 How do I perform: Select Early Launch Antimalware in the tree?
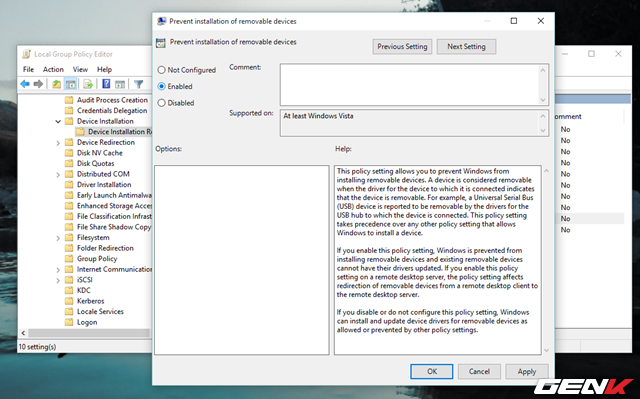click(114, 195)
